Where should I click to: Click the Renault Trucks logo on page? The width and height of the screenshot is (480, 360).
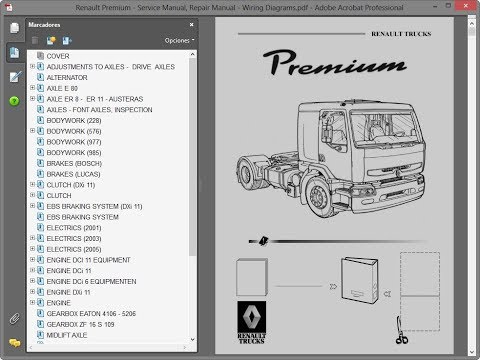point(252,323)
